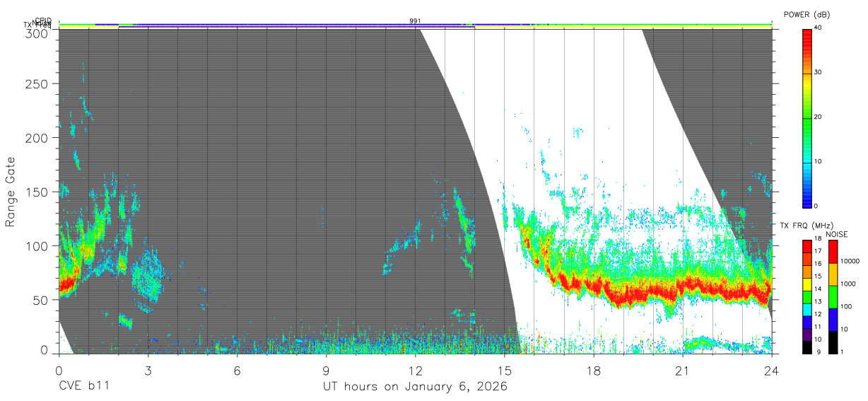The height and width of the screenshot is (401, 868).
Task: Click the 16 label on TX FRQ legend
Action: 818,263
